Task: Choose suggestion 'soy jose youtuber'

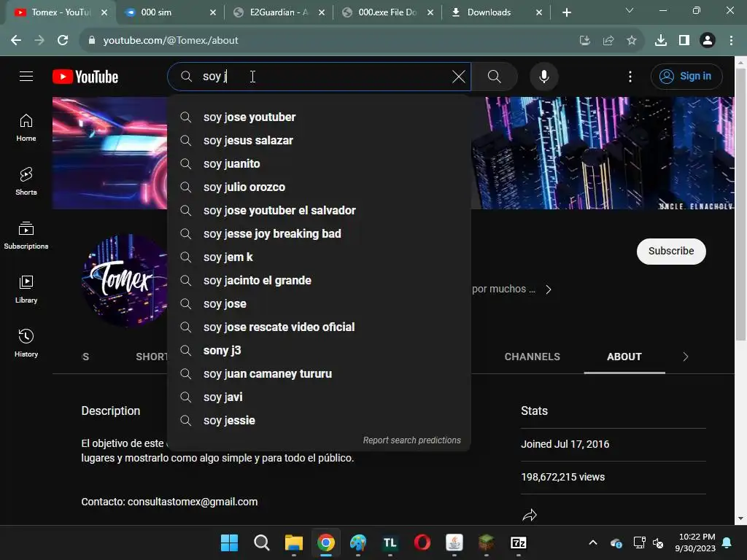Action: pos(319,117)
